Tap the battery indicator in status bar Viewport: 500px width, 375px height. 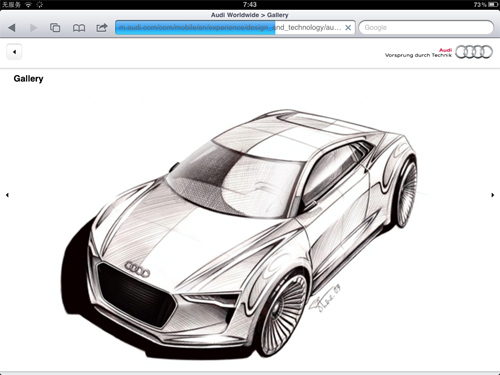click(493, 5)
